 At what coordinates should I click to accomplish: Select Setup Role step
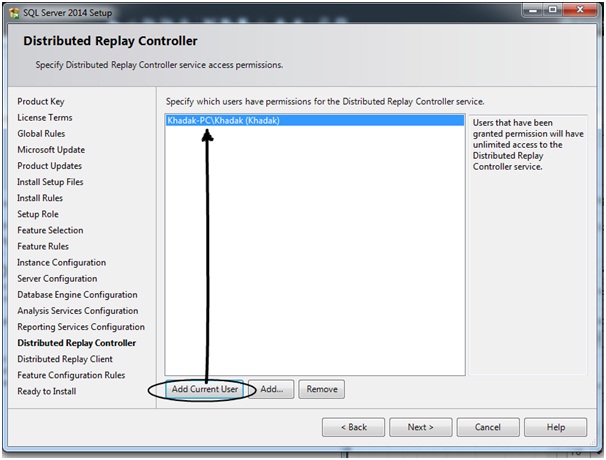click(38, 214)
